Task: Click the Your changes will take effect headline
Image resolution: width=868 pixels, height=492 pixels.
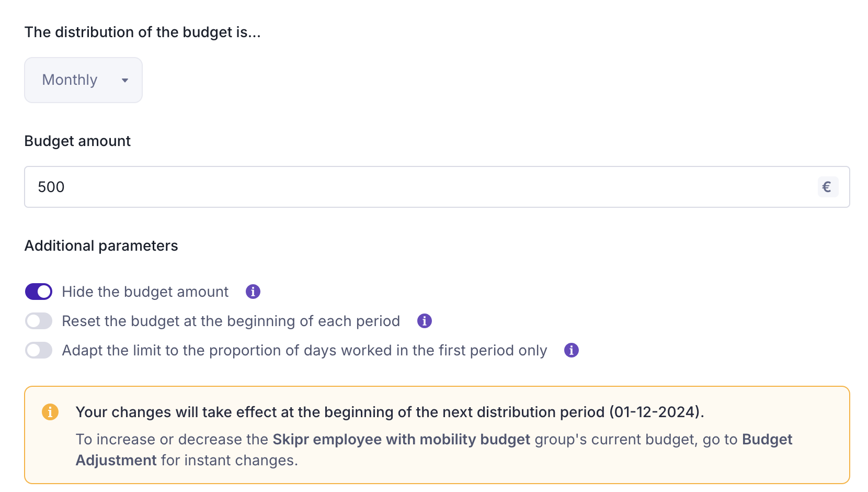Action: tap(390, 412)
